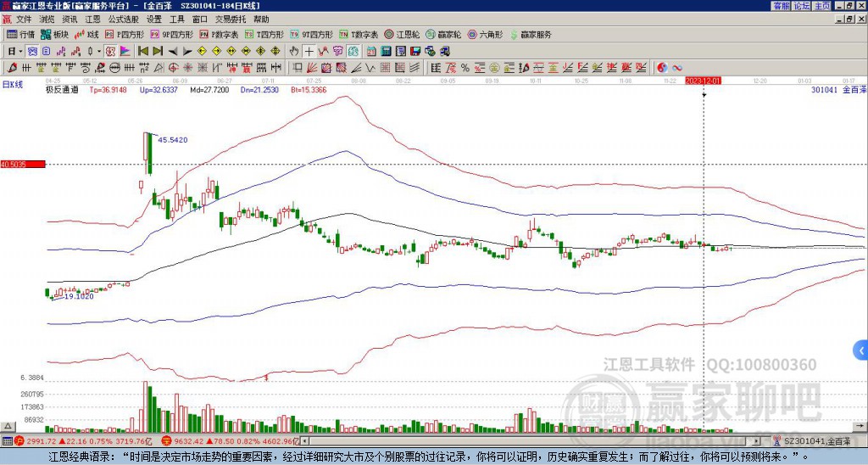Open the 板块 sector view

point(54,34)
